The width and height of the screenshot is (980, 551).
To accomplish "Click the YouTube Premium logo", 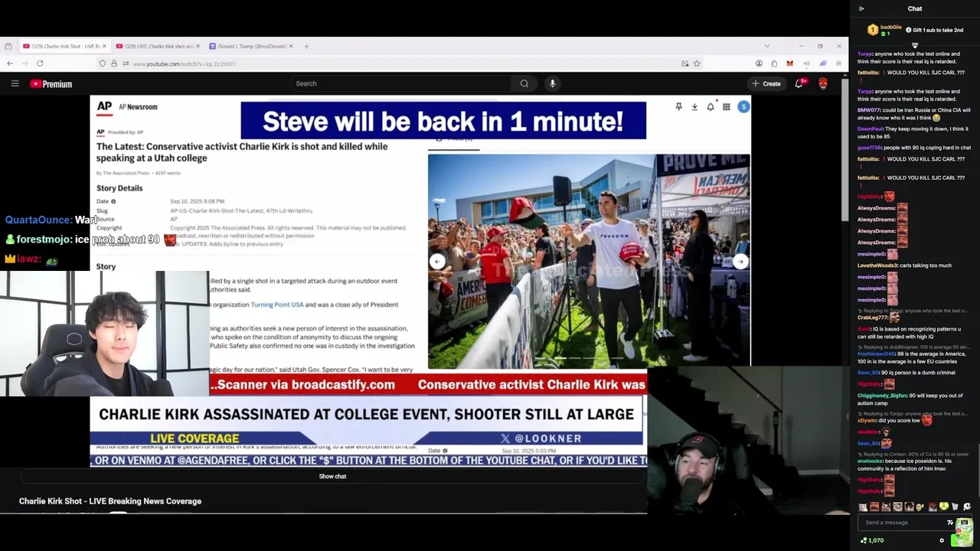I will (51, 84).
